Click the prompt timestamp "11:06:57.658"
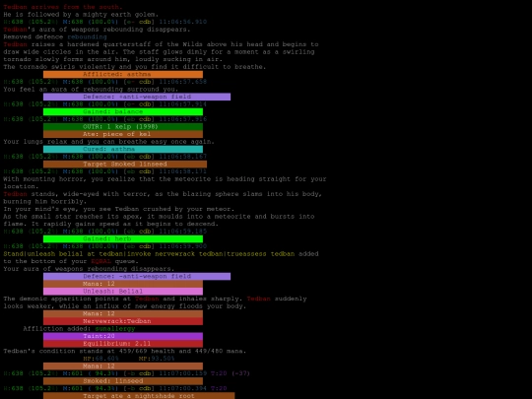Viewport: 532px width, 399px height. 182,82
